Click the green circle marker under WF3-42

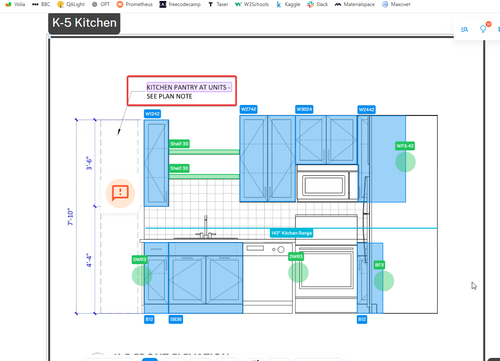(405, 162)
